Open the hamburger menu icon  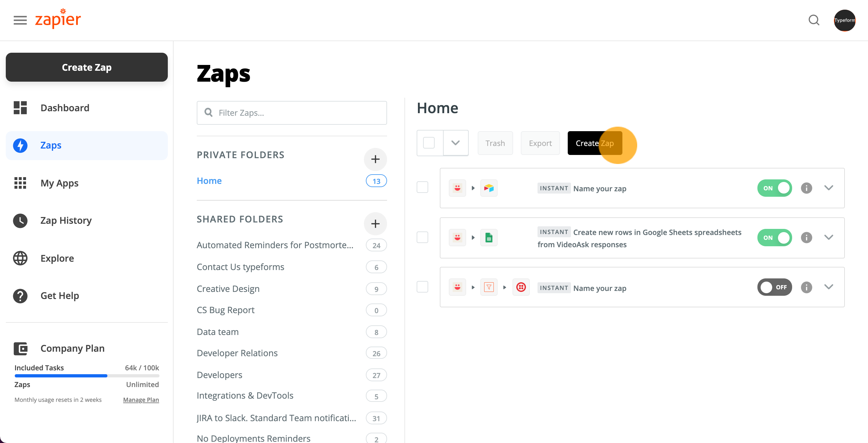[20, 20]
